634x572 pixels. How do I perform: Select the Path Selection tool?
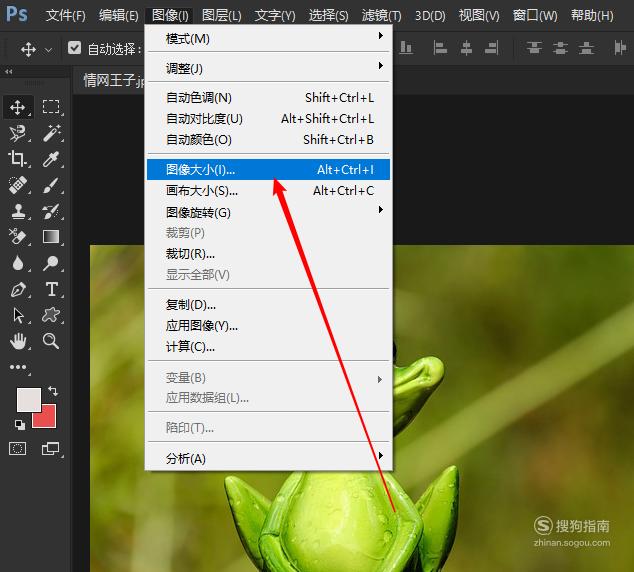[18, 315]
